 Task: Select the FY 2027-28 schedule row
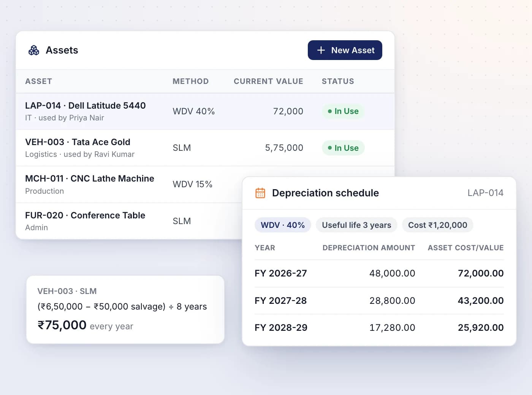pos(379,301)
